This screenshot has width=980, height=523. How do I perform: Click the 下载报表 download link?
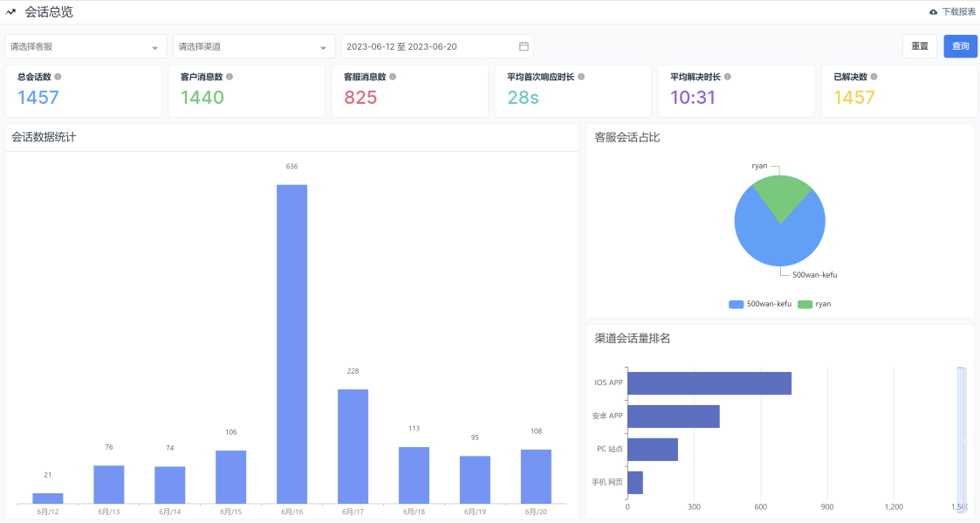958,12
